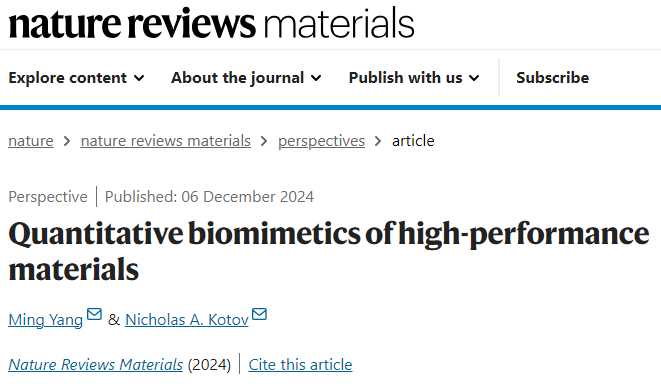Open the Explore content menu
Viewport: 661px width, 386px height.
pyautogui.click(x=76, y=78)
